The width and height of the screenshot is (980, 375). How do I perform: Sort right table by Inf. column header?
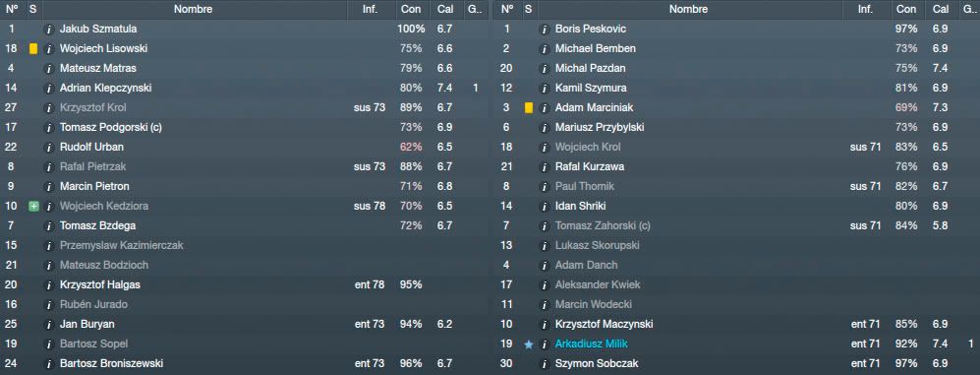pyautogui.click(x=866, y=10)
